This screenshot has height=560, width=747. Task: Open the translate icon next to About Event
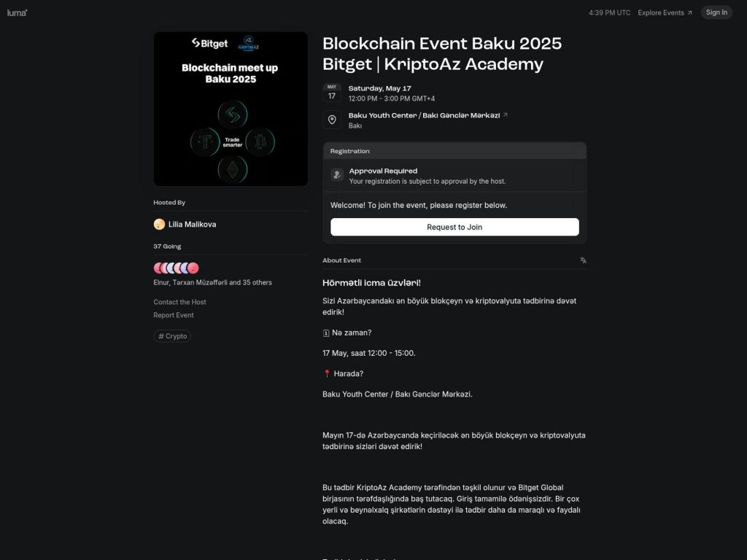click(582, 260)
